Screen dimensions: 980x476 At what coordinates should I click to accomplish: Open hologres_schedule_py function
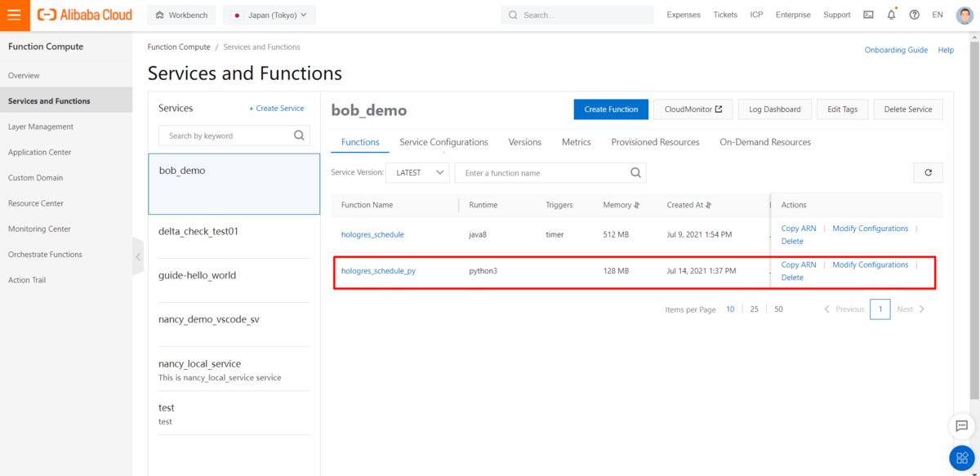pos(378,270)
